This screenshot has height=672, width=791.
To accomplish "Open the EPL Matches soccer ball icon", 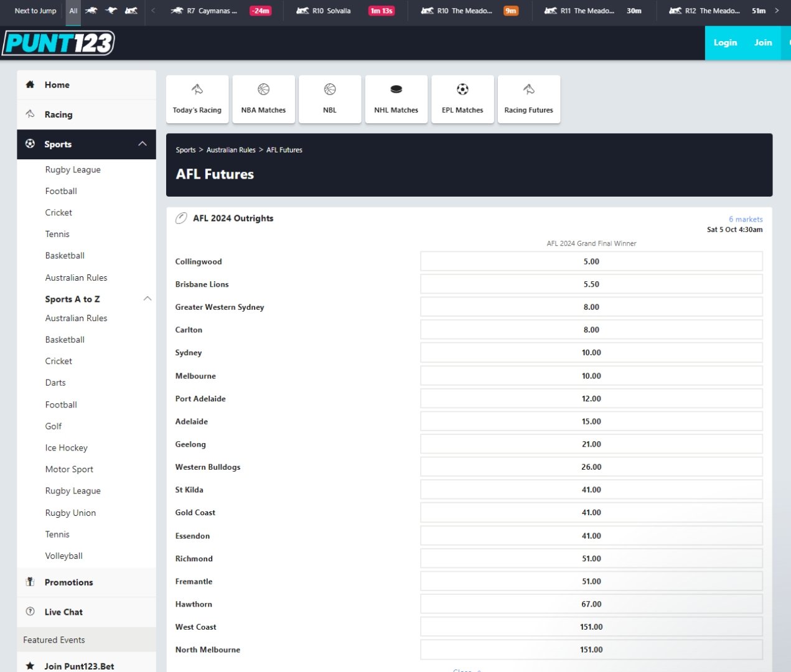I will [462, 89].
